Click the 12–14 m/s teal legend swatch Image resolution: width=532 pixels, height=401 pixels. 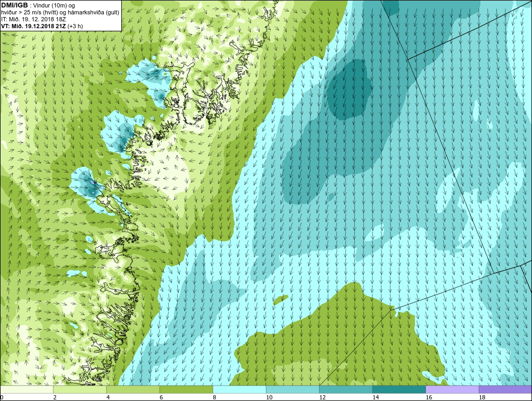(x=346, y=389)
